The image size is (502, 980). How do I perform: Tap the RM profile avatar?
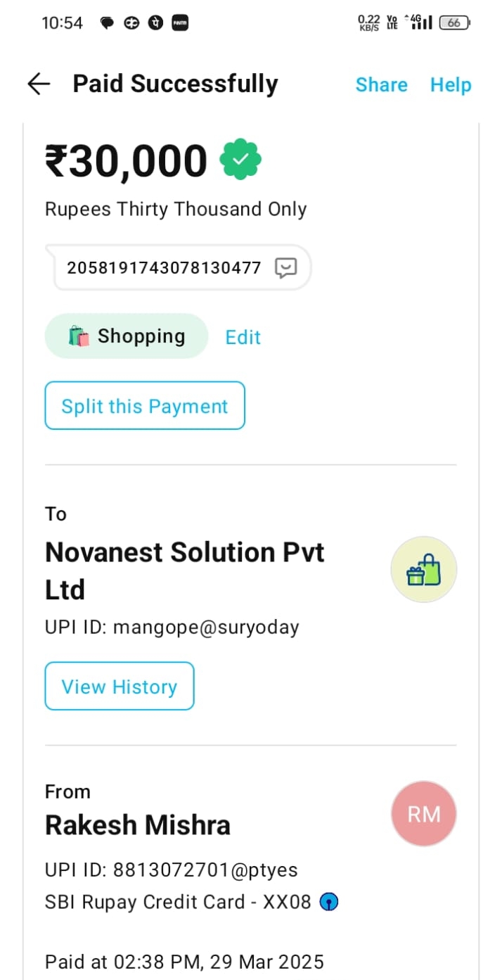click(423, 813)
